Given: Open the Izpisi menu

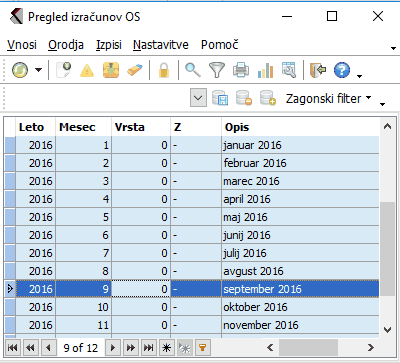Looking at the screenshot, I should point(109,45).
